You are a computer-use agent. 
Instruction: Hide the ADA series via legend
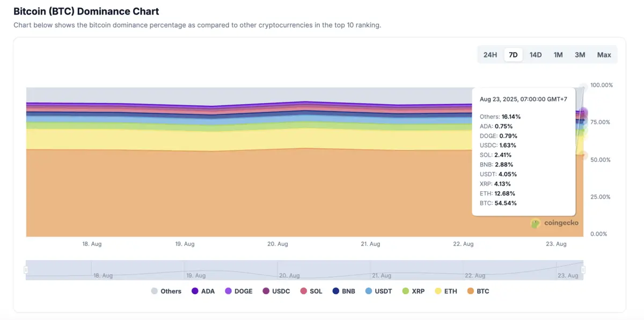click(x=202, y=291)
